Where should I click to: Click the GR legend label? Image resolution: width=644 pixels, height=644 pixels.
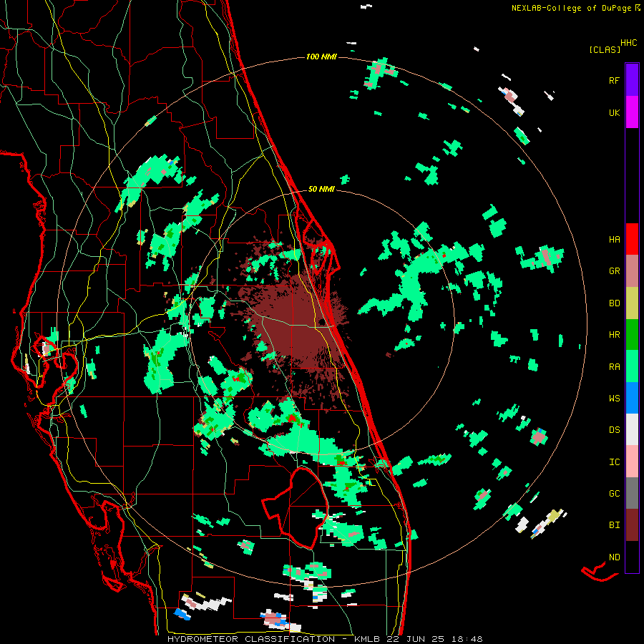(614, 271)
